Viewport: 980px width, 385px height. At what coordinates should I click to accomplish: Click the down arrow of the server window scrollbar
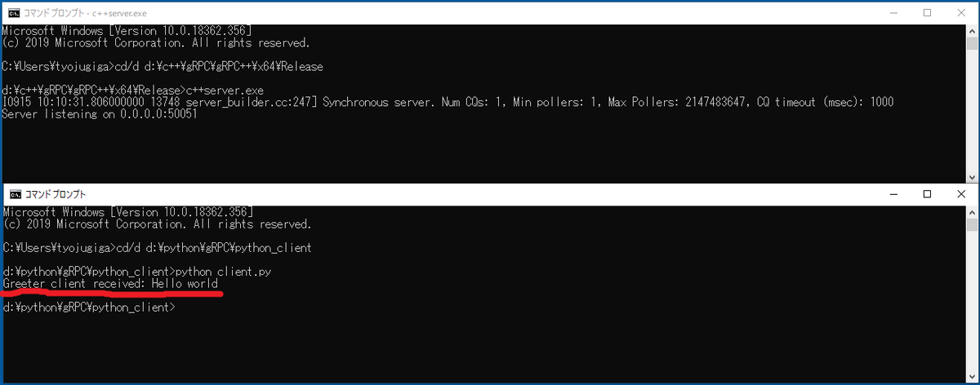click(971, 176)
